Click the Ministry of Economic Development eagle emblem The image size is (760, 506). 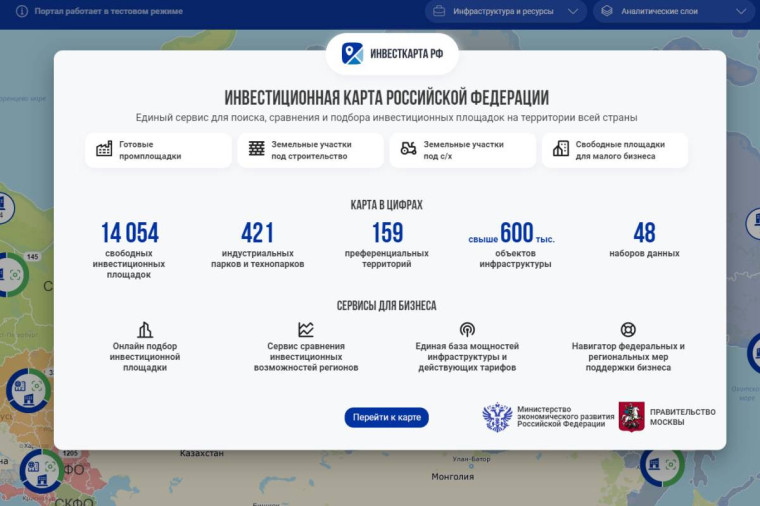[497, 417]
